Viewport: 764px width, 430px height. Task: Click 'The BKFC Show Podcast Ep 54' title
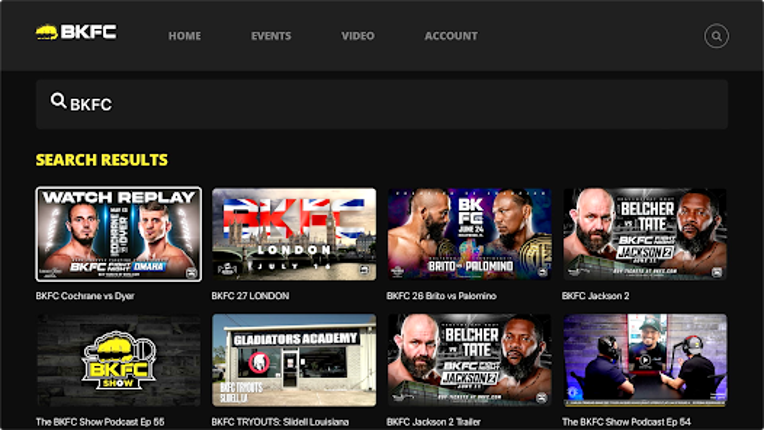[x=626, y=422]
